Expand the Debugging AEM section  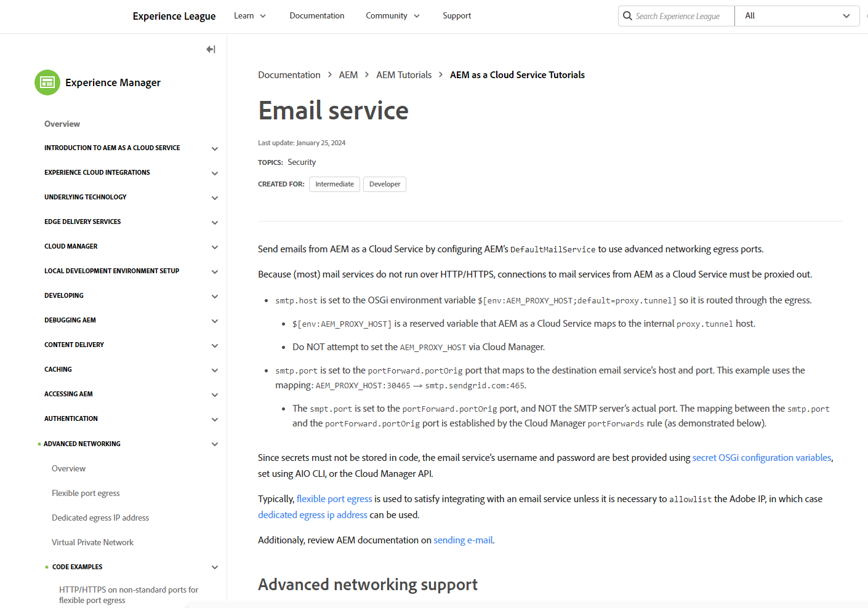click(x=215, y=321)
